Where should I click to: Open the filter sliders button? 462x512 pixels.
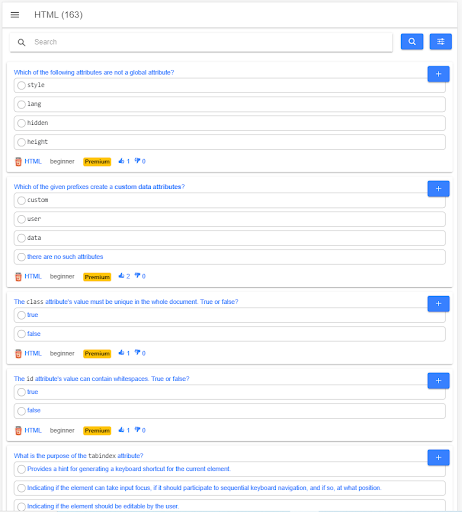click(441, 42)
